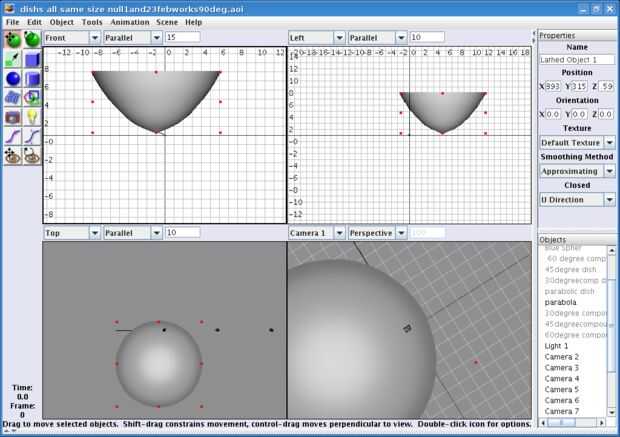Click the Objects list scroll up arrow

(x=612, y=250)
